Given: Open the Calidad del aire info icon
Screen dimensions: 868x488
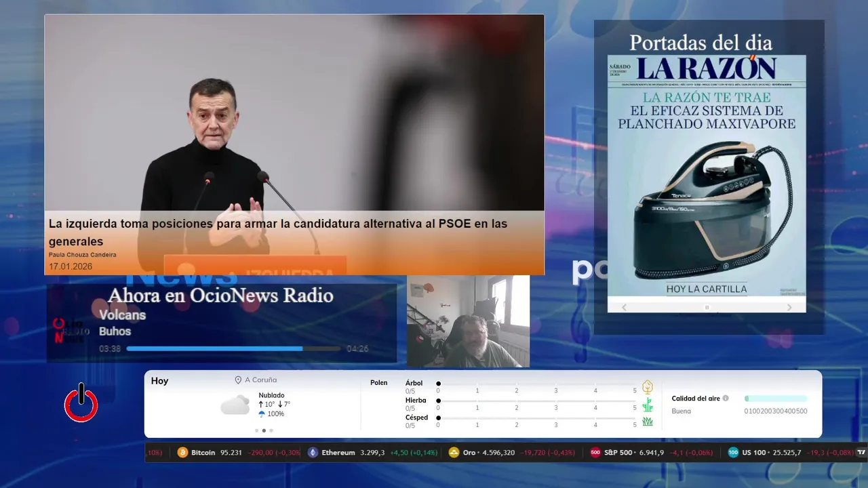Looking at the screenshot, I should coord(726,399).
